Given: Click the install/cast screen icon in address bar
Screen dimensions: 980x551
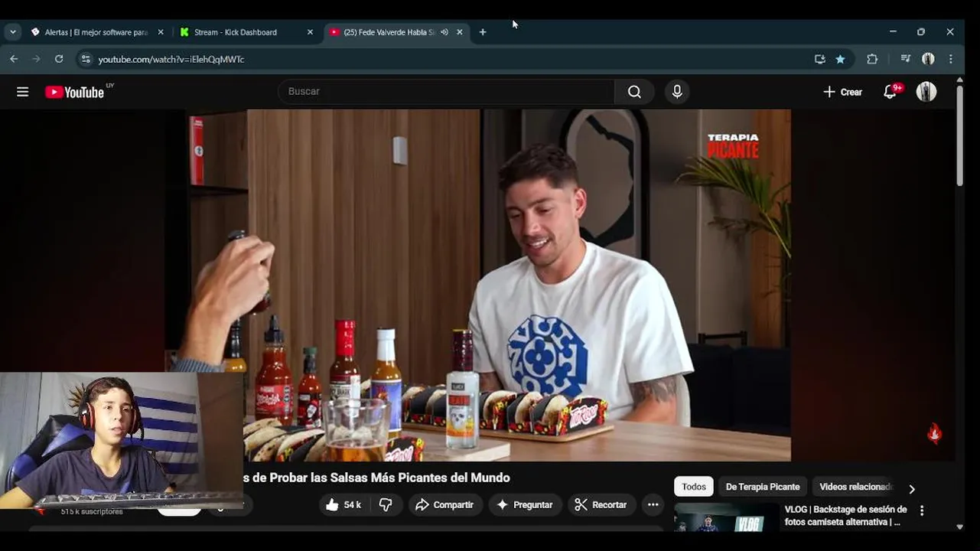Looking at the screenshot, I should click(x=820, y=59).
